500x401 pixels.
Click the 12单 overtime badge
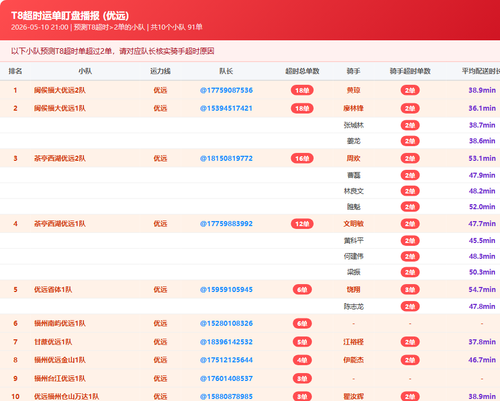click(302, 224)
